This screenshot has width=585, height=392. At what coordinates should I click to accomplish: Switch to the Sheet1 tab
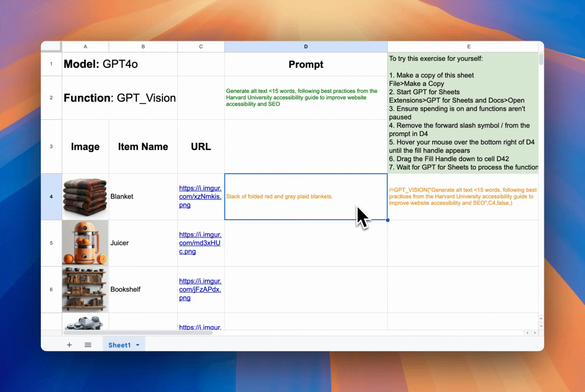[x=119, y=345]
